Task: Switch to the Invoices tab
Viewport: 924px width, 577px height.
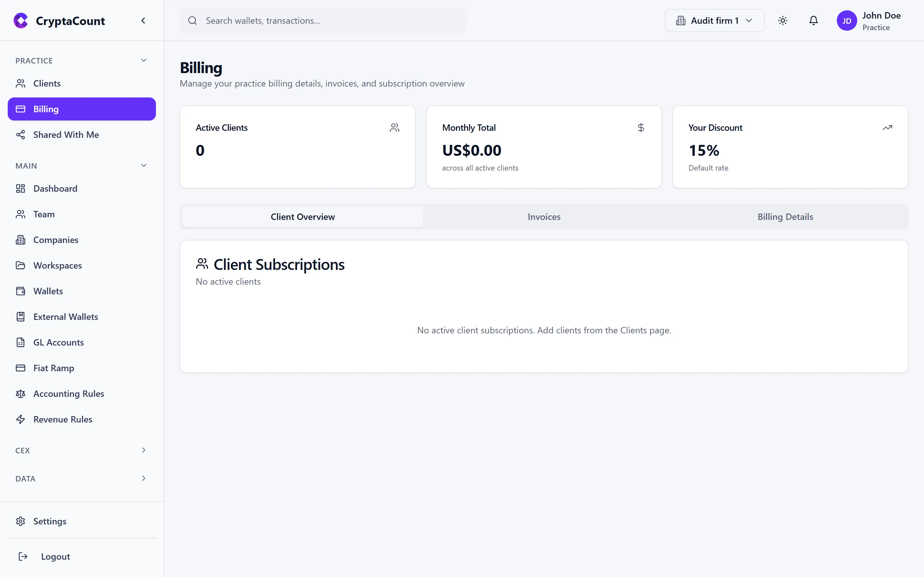Action: coord(544,216)
